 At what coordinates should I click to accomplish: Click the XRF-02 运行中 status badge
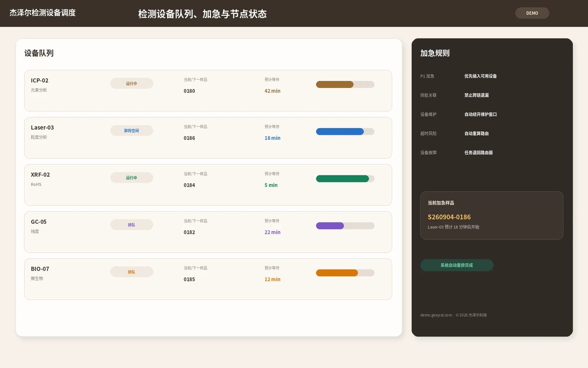click(x=131, y=177)
